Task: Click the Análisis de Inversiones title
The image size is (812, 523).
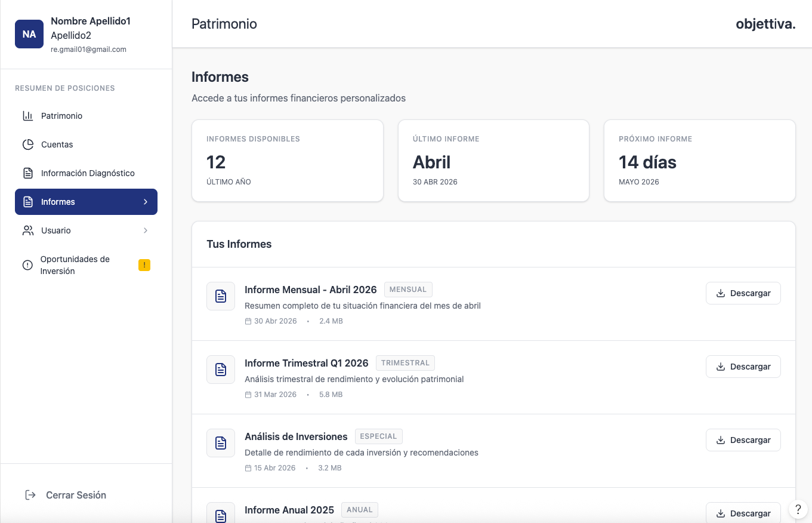Action: (296, 436)
